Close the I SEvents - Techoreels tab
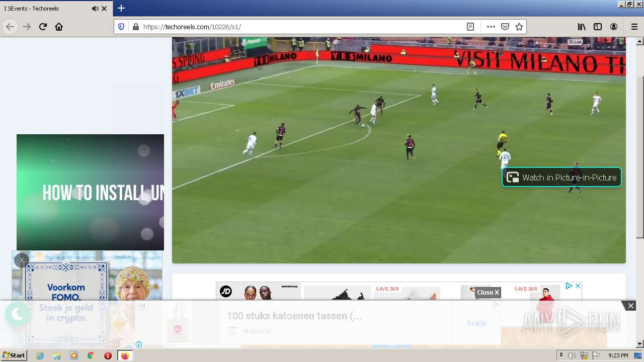Image resolution: width=644 pixels, height=362 pixels. pyautogui.click(x=104, y=9)
